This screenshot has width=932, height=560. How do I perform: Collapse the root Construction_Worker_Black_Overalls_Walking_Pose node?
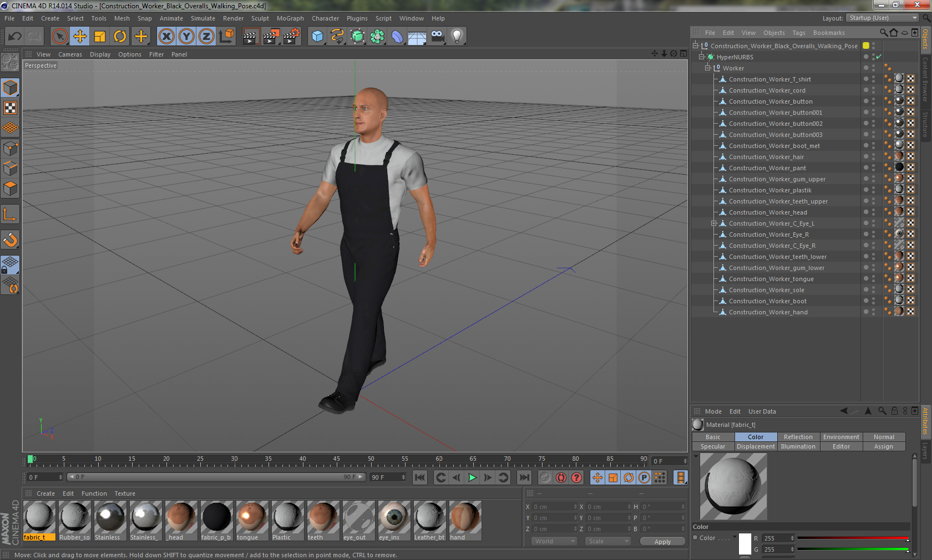(x=695, y=46)
